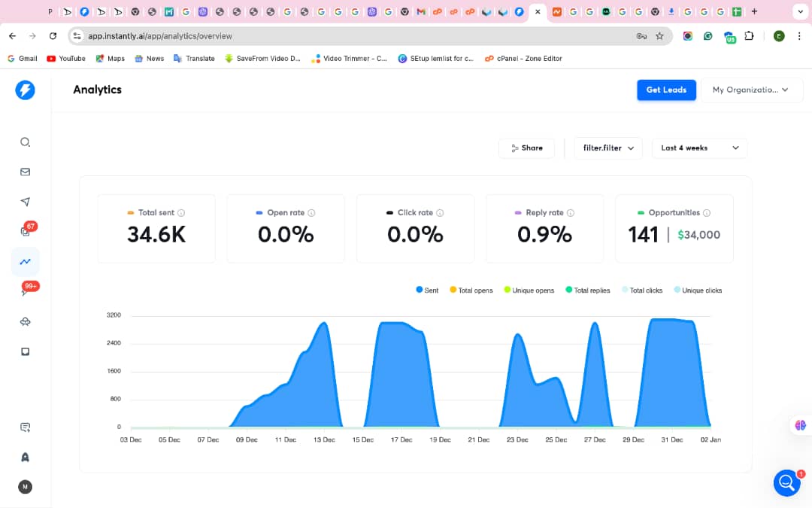Open the search icon in left sidebar
The height and width of the screenshot is (508, 812).
click(25, 142)
